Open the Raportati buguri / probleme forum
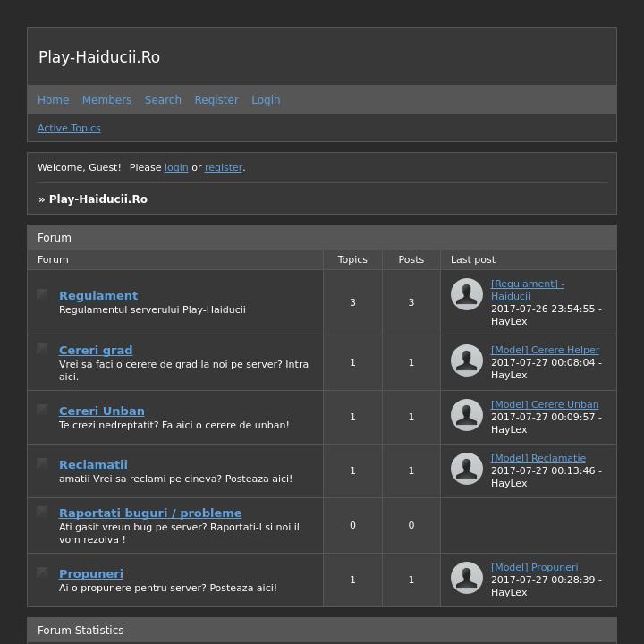 pyautogui.click(x=150, y=513)
